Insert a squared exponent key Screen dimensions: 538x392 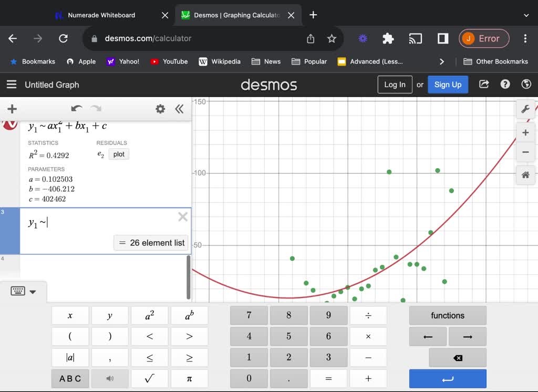[150, 315]
